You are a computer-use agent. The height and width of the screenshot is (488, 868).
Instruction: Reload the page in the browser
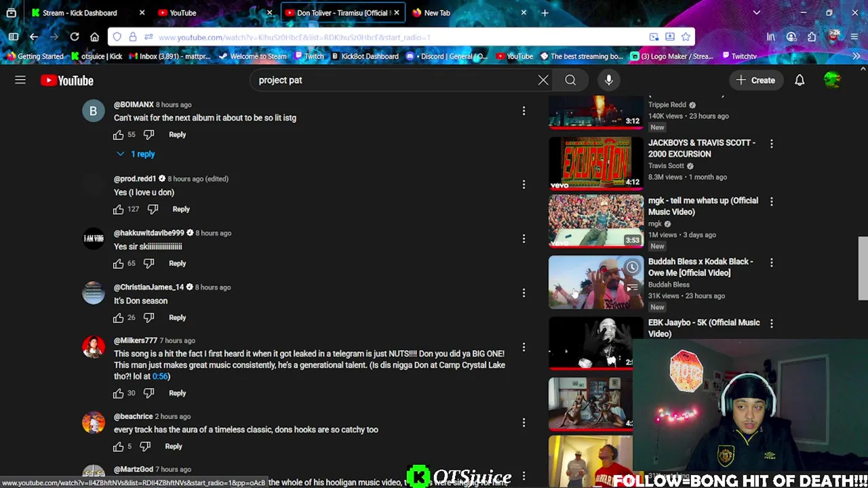click(x=75, y=37)
